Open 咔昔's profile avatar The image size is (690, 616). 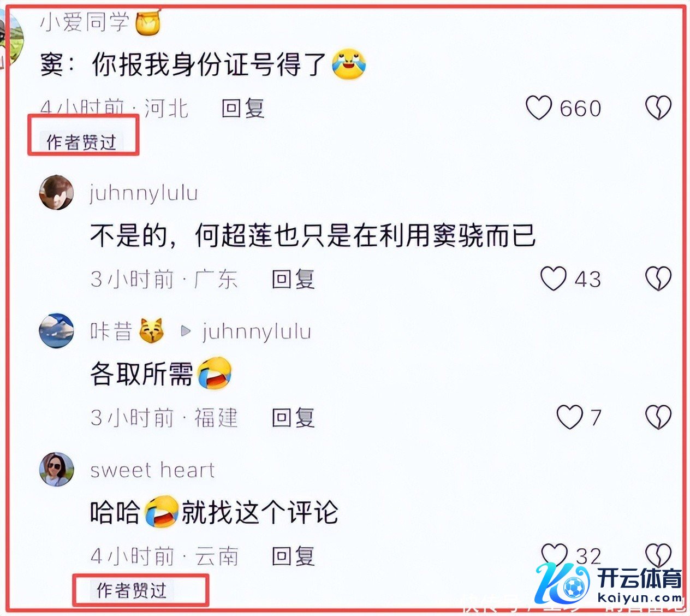(56, 330)
